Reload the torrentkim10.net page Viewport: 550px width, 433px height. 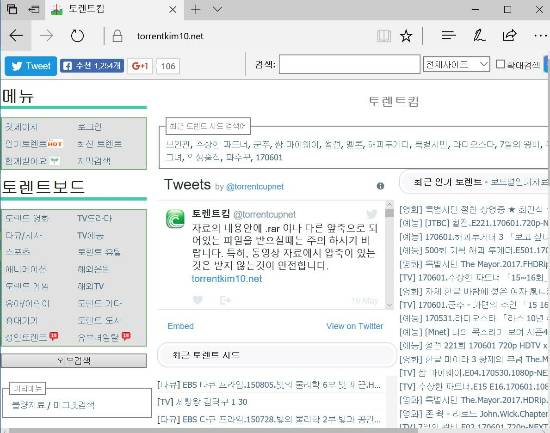(77, 35)
